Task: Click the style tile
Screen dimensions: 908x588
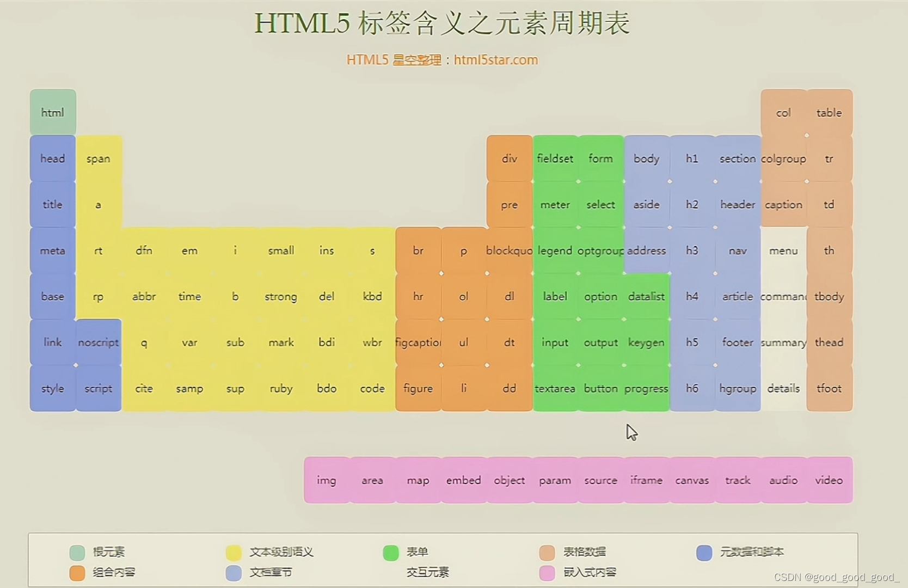Action: point(53,388)
